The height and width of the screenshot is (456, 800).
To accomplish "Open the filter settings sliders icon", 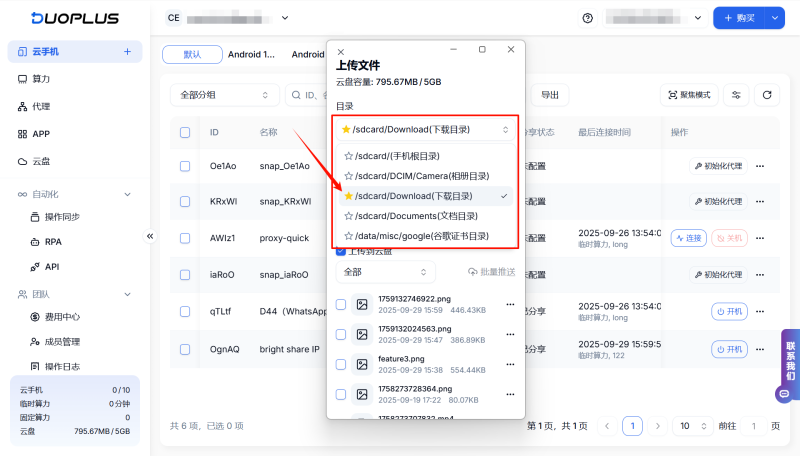I will 737,95.
